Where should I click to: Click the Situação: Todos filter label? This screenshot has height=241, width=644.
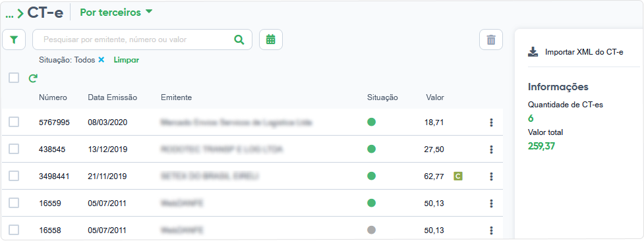(67, 60)
